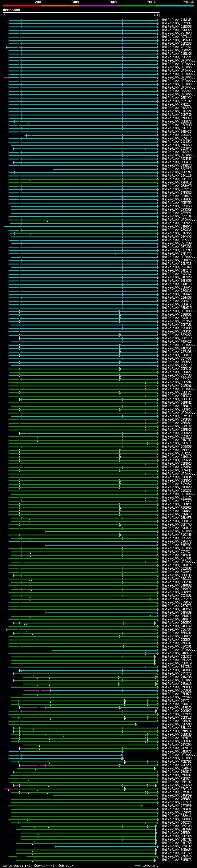Click hit label UniRef100_B4DWC6
The image size is (197, 868).
pyautogui.click(x=176, y=751)
